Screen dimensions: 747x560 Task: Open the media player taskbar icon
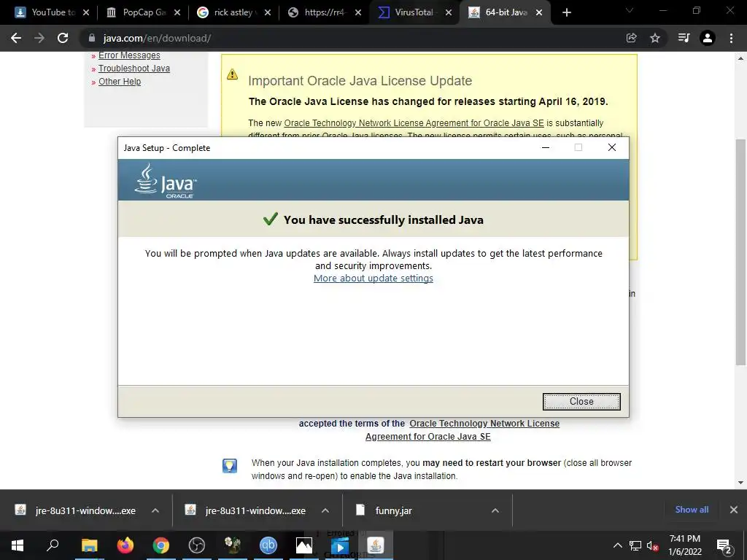tap(340, 546)
